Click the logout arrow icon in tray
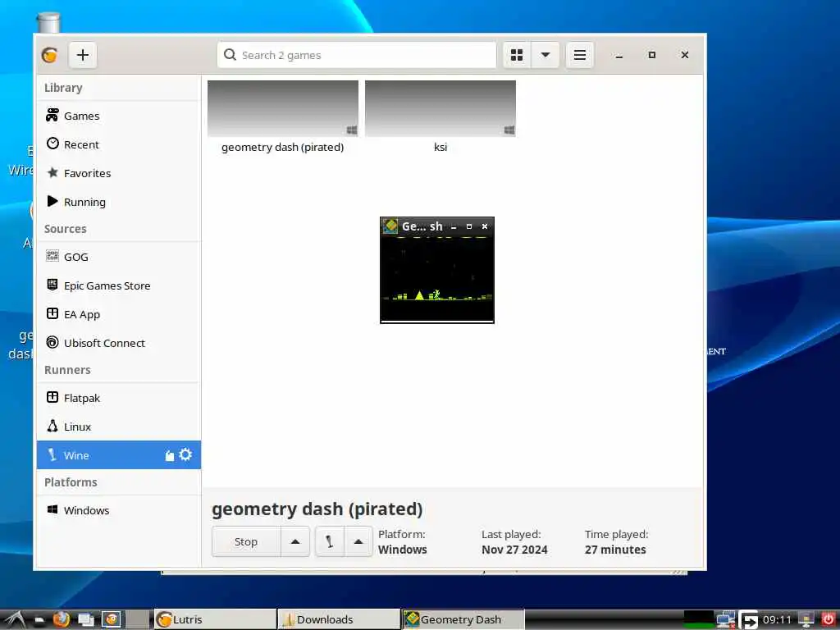 (748, 619)
